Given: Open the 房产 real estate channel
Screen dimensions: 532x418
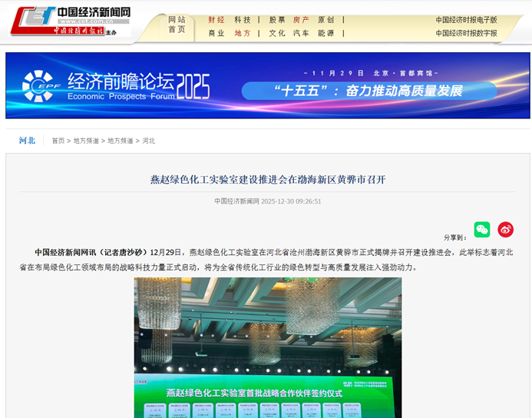Looking at the screenshot, I should pyautogui.click(x=301, y=20).
